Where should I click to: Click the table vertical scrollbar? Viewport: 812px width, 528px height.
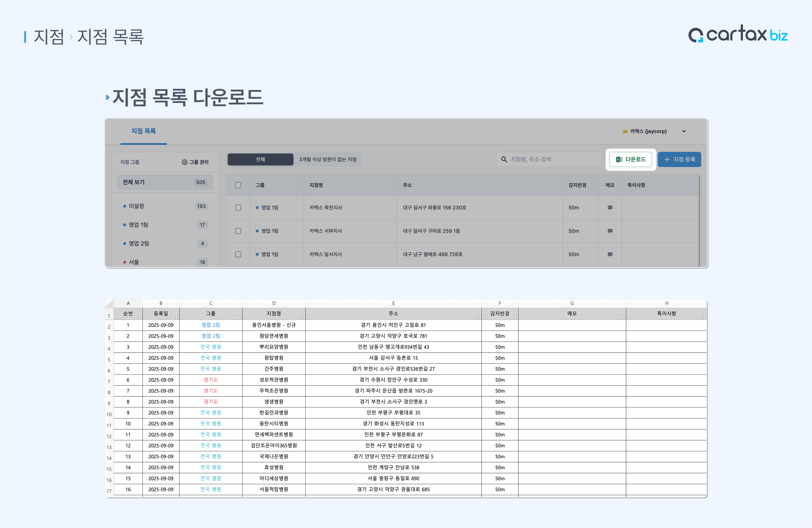699,220
